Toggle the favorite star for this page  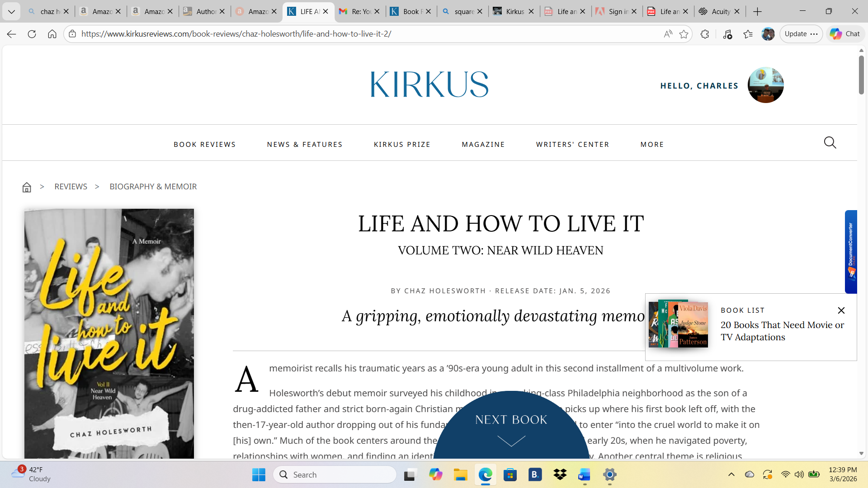click(684, 34)
